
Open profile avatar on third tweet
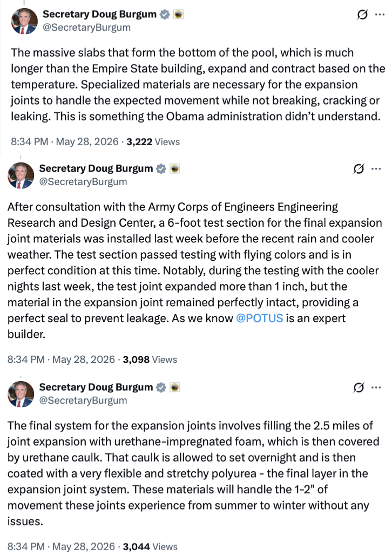[21, 394]
